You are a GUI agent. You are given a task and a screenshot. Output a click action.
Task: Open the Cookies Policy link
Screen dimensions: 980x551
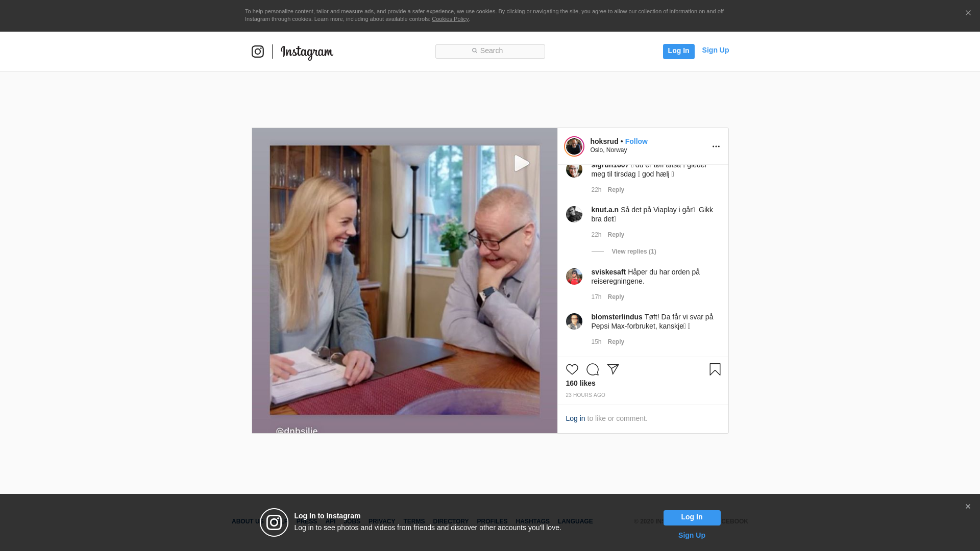[x=450, y=19]
